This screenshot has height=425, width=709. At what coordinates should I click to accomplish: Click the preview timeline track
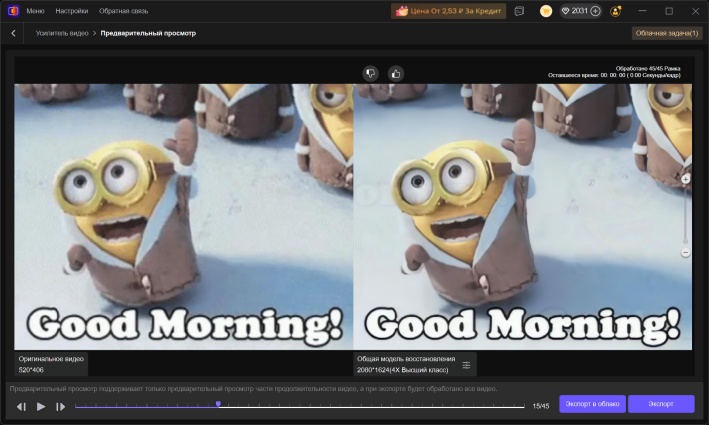(300, 407)
